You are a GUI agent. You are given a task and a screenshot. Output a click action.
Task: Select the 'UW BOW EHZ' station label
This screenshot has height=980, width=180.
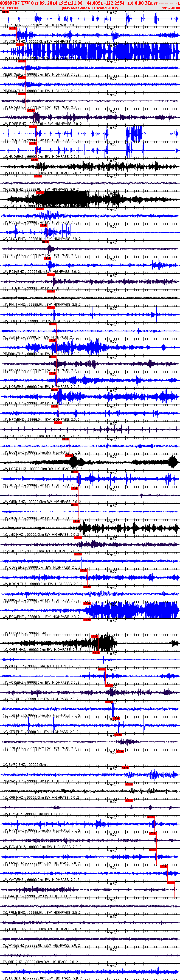click(14, 452)
